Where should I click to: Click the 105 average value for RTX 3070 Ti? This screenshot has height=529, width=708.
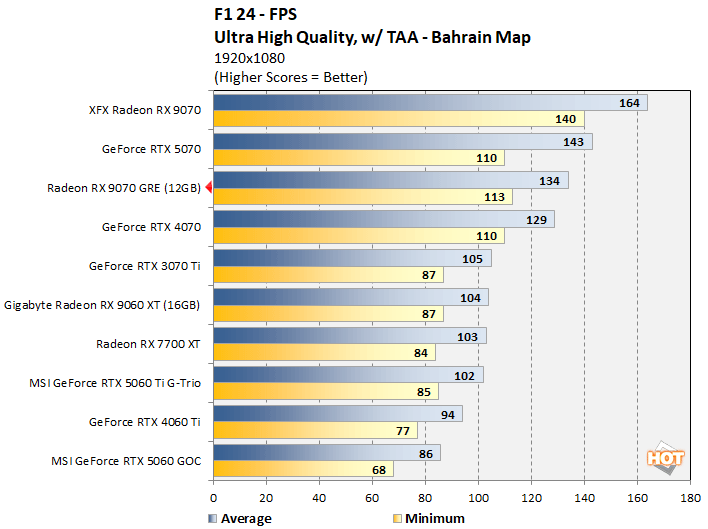(472, 259)
